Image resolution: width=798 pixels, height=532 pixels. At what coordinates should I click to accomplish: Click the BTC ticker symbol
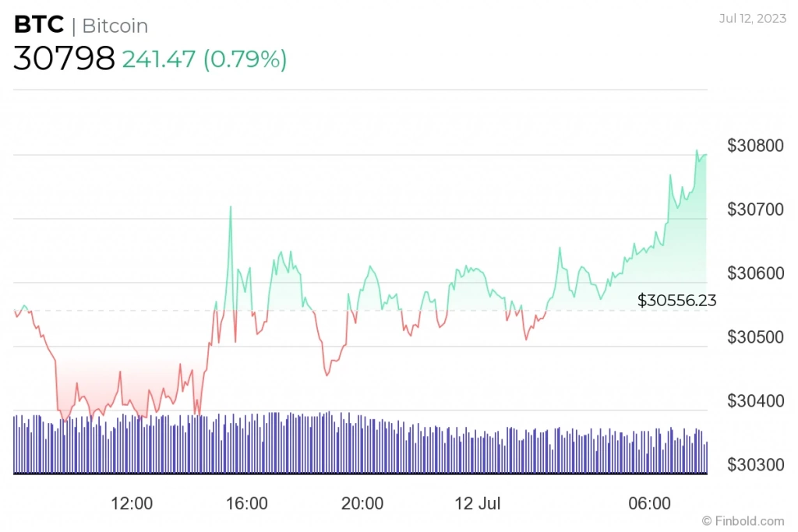39,24
